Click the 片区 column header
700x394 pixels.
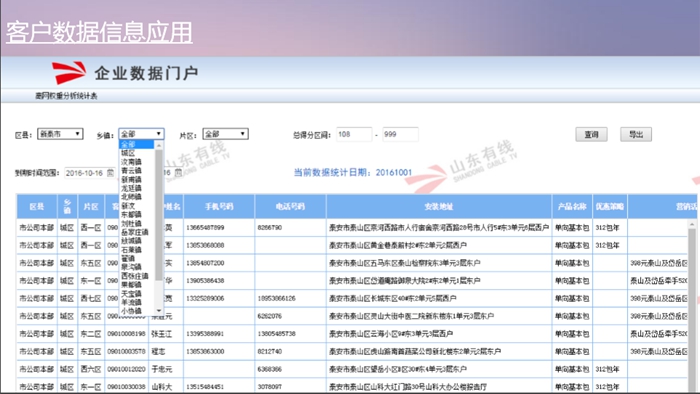pos(91,206)
